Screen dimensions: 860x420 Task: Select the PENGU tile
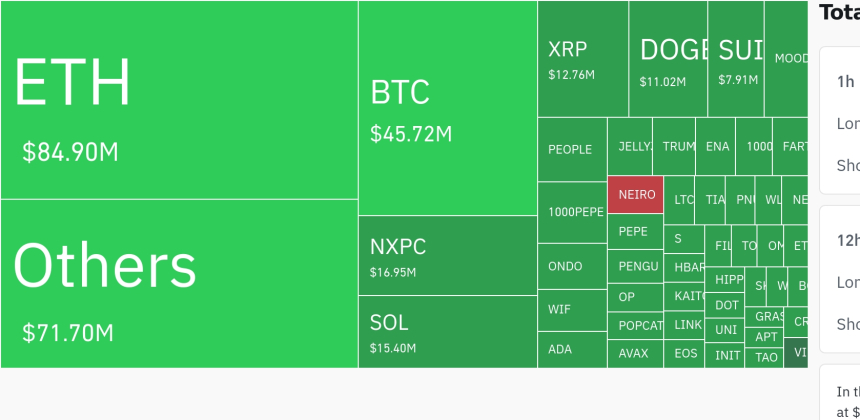(x=636, y=266)
